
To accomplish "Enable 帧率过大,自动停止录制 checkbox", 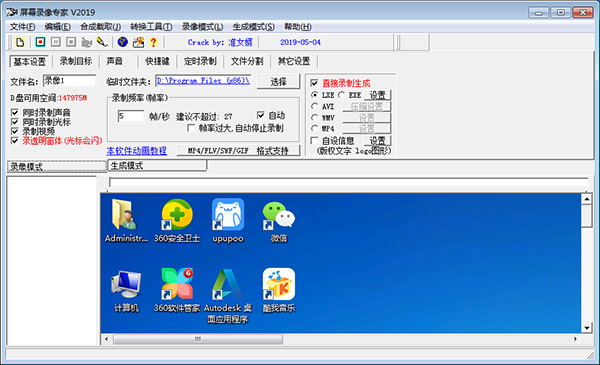I will tap(191, 128).
